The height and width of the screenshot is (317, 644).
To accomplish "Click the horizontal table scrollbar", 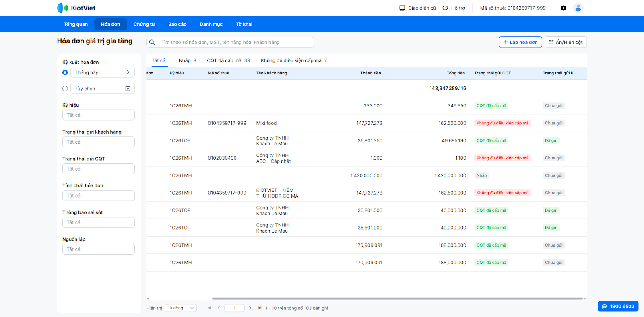I will click(397, 298).
